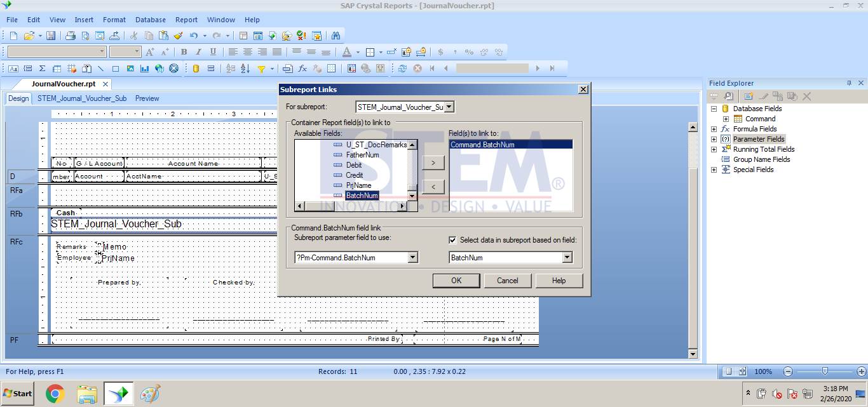
Task: Click the Insert Text Object icon
Action: click(x=13, y=69)
